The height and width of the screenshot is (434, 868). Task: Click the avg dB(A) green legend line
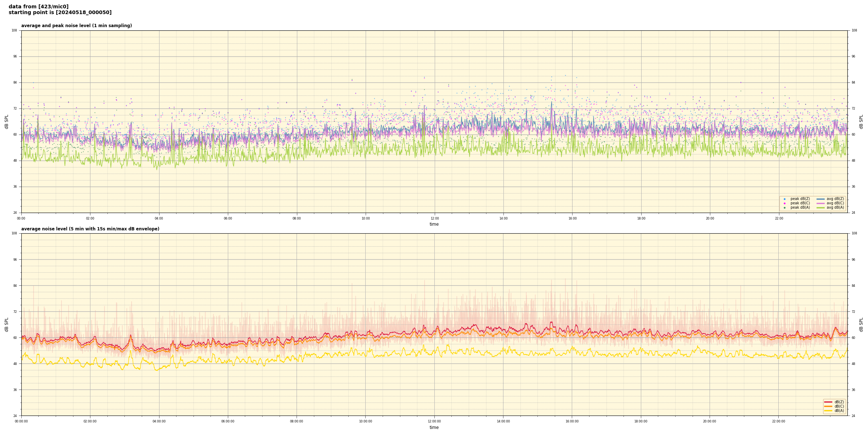pyautogui.click(x=821, y=208)
